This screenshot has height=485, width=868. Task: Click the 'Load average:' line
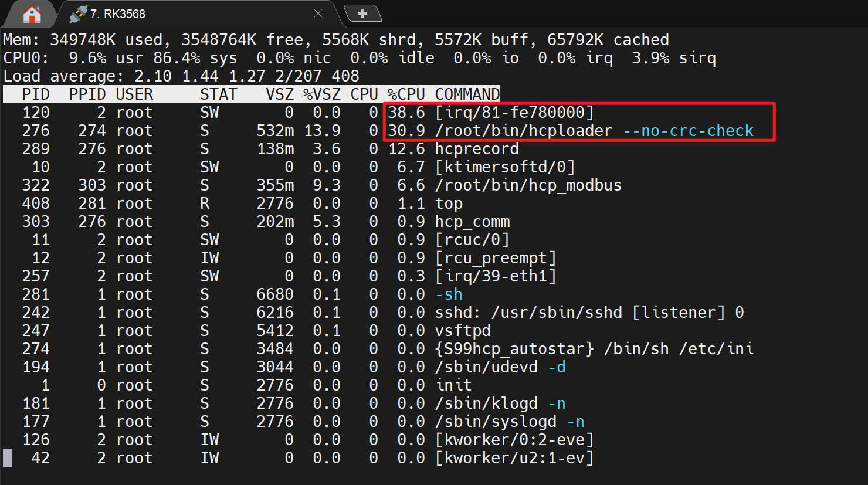pos(181,76)
